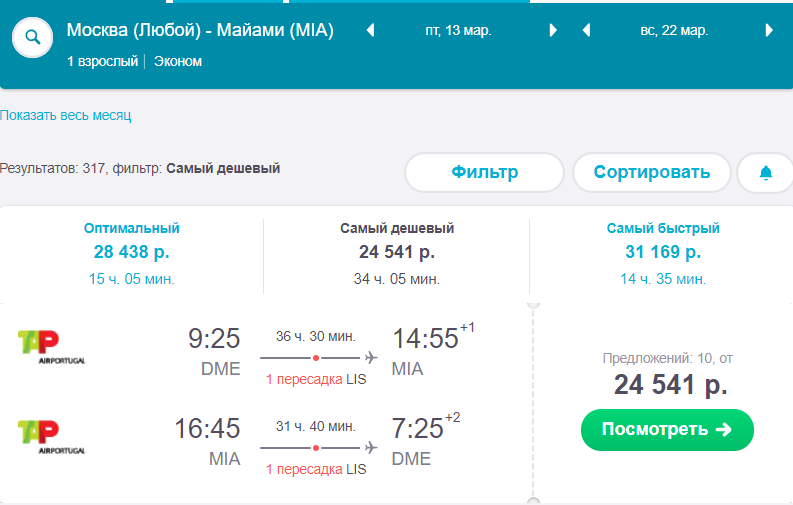Open the Сортировать menu
Image resolution: width=793 pixels, height=505 pixels.
pos(651,172)
